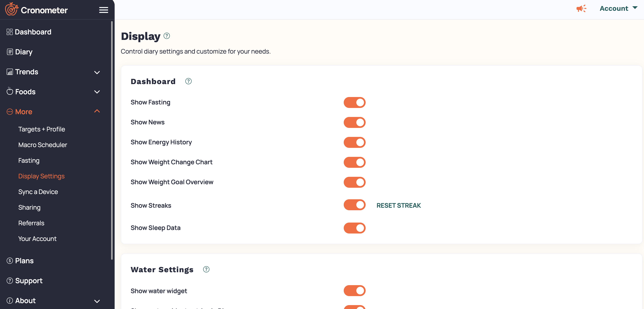Click the About label in sidebar
Image resolution: width=644 pixels, height=309 pixels.
pos(25,301)
